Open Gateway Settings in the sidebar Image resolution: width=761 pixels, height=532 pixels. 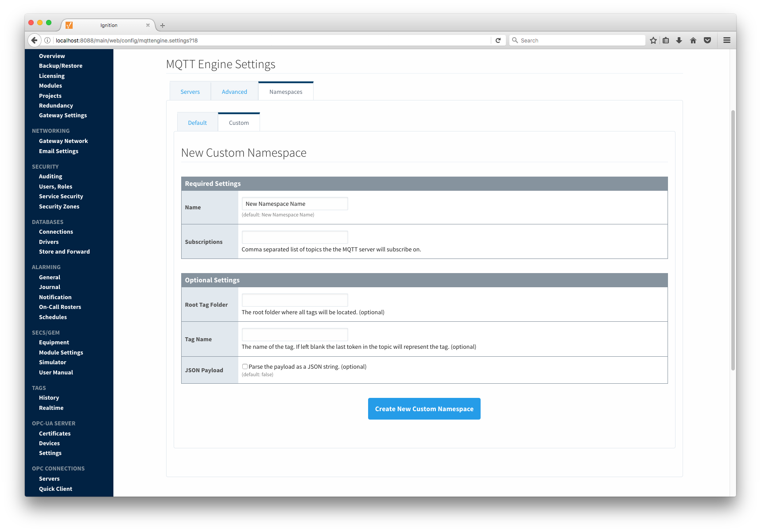63,116
